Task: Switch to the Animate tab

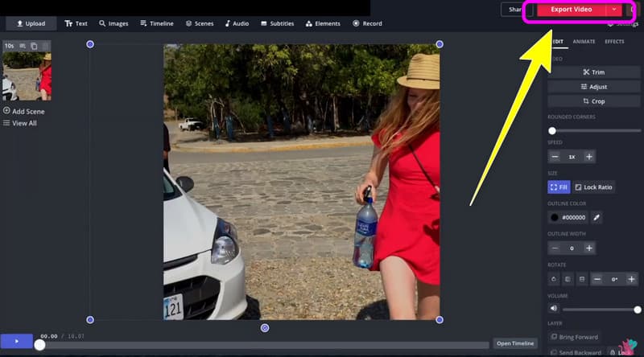Action: [582, 42]
